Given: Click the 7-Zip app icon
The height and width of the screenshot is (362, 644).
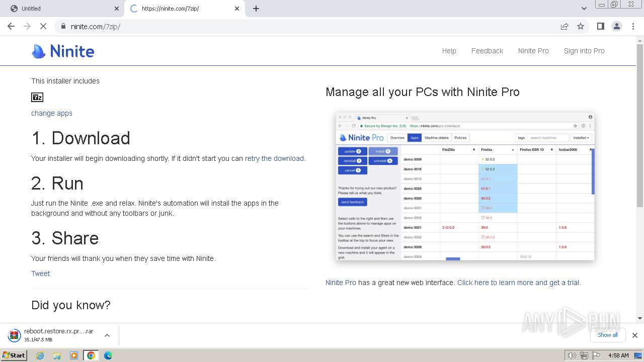Looking at the screenshot, I should click(37, 98).
